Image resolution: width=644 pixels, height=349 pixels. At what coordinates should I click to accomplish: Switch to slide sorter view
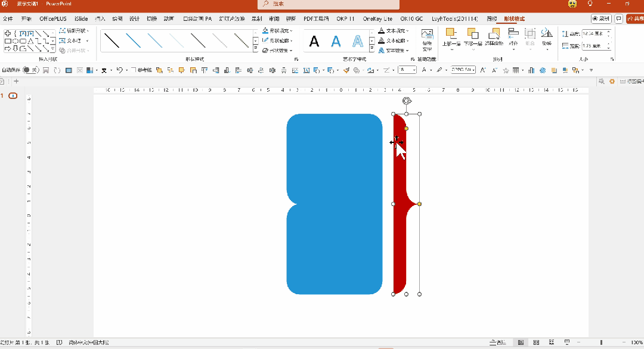coord(536,342)
